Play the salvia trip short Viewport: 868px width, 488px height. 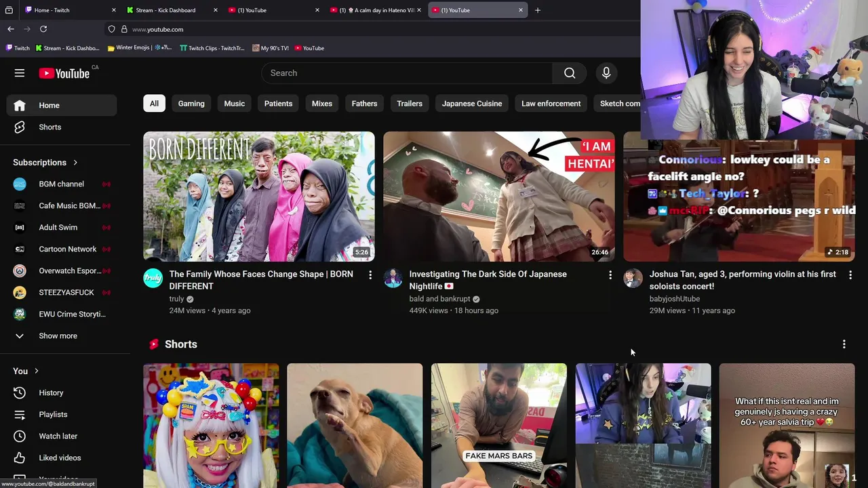tap(787, 426)
